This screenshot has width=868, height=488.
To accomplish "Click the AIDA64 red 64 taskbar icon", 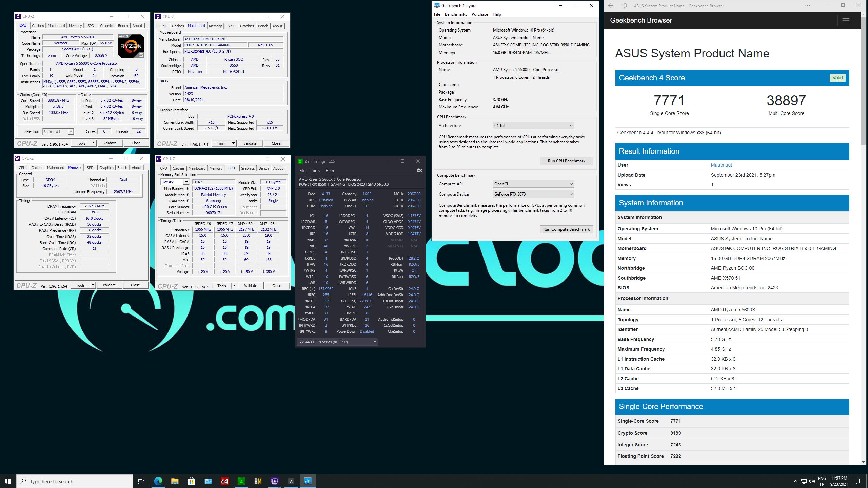I will [225, 481].
